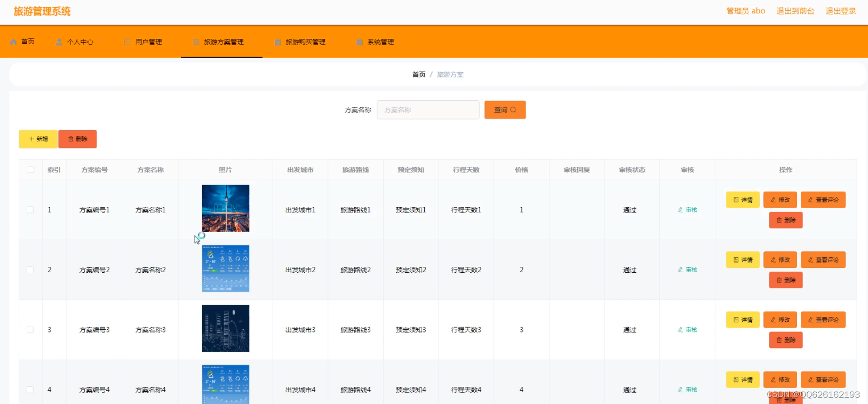Open the weather photo thumbnail in row 2
This screenshot has height=404, width=868.
(x=226, y=268)
